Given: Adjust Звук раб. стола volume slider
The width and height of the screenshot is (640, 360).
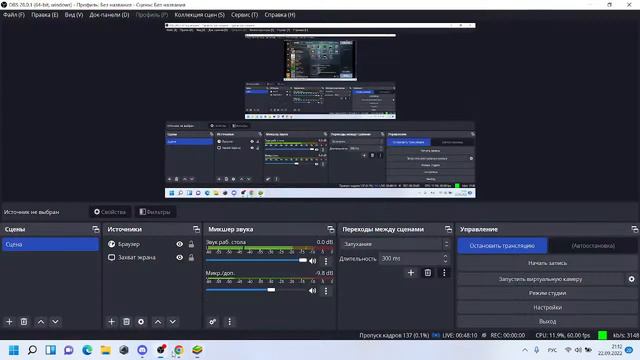Looking at the screenshot, I should click(x=257, y=260).
